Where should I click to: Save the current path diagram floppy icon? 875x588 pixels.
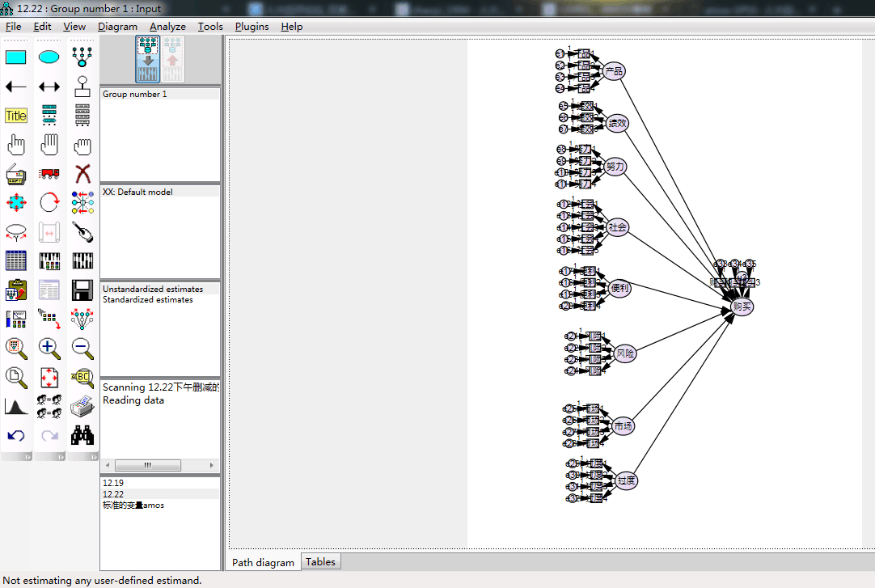pos(82,290)
